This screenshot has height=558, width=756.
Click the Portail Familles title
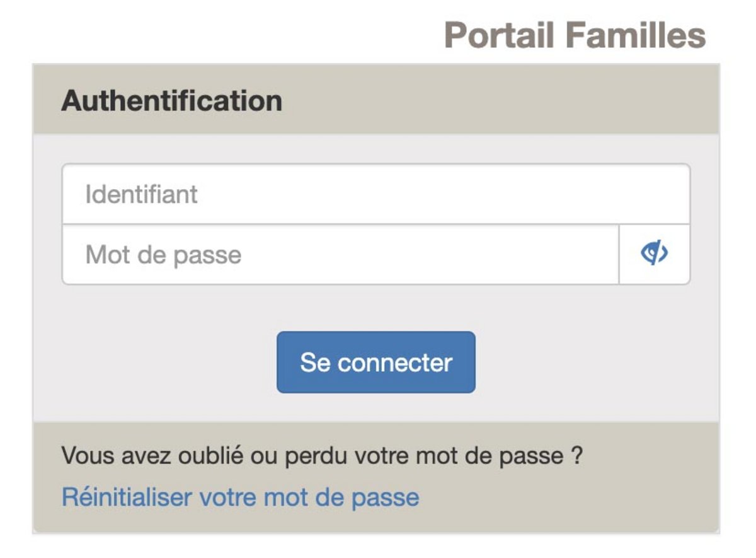pyautogui.click(x=575, y=35)
